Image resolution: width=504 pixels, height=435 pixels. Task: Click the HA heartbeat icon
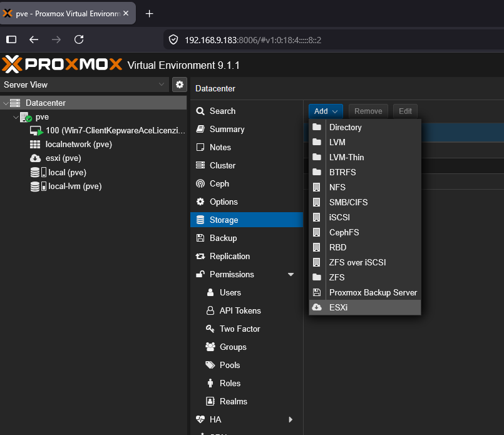(x=200, y=419)
